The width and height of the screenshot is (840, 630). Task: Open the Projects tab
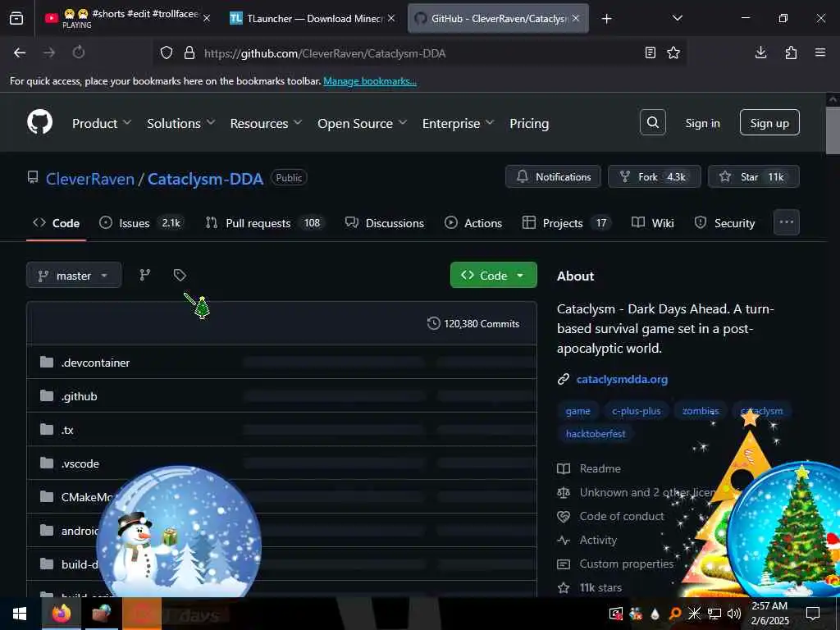(567, 223)
